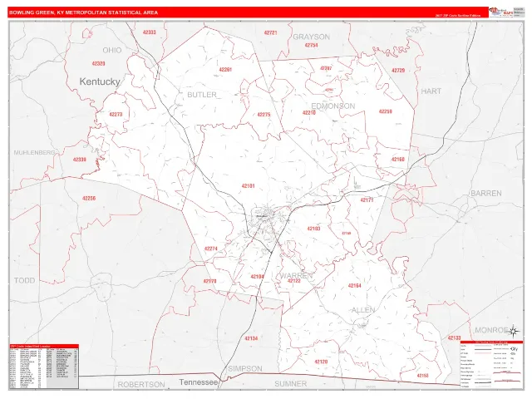Click the ALLEN county label
This screenshot has height=399, width=532.
click(363, 310)
